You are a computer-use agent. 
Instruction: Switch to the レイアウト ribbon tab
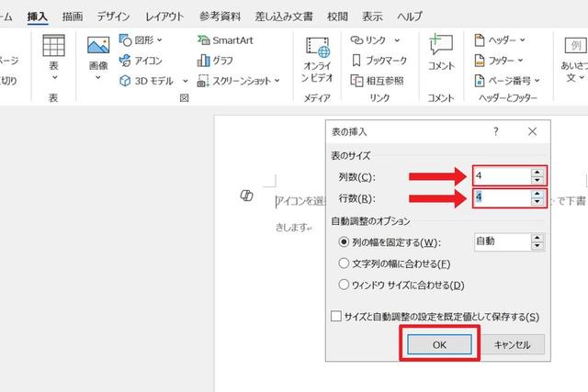(164, 17)
